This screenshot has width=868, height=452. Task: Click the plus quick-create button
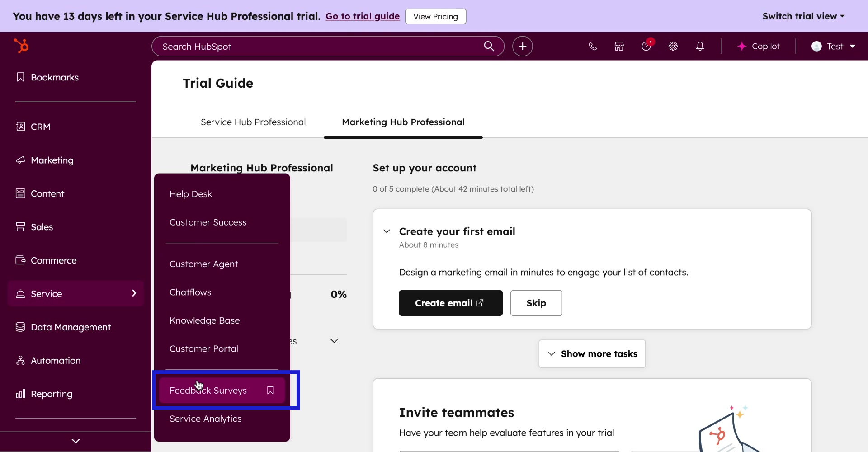(x=522, y=46)
